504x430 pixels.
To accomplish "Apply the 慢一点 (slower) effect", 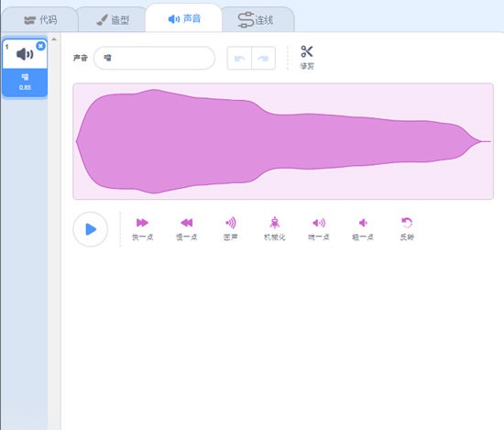I will coord(186,228).
